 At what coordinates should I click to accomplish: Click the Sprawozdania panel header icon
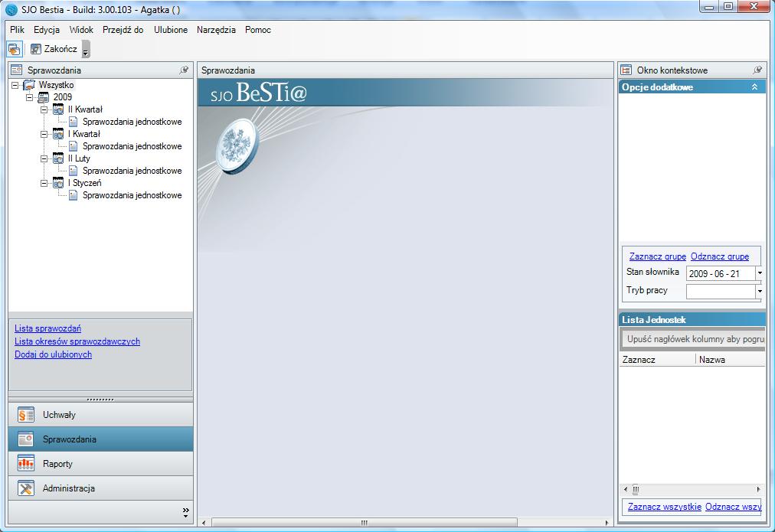[17, 70]
